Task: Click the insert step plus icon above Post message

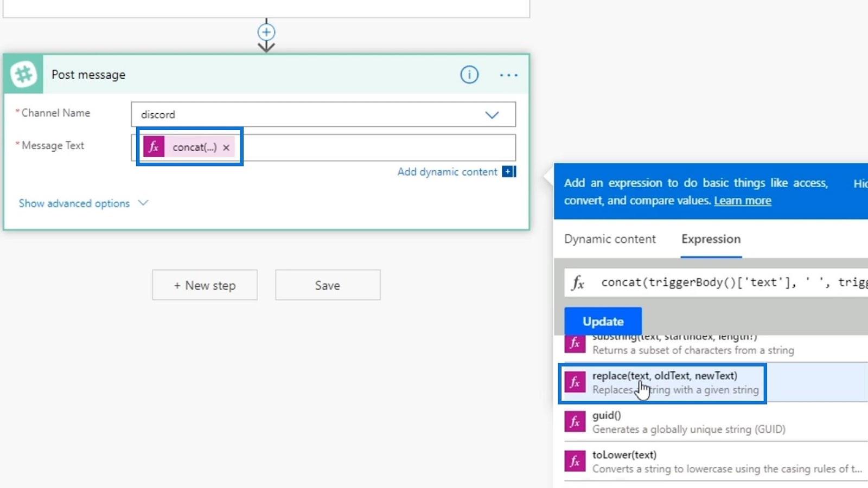Action: (x=266, y=32)
